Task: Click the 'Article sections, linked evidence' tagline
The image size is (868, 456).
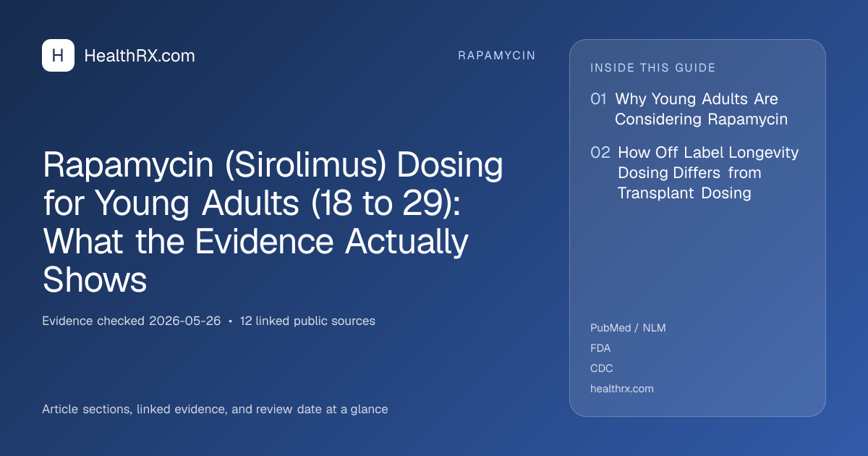Action: tap(215, 409)
